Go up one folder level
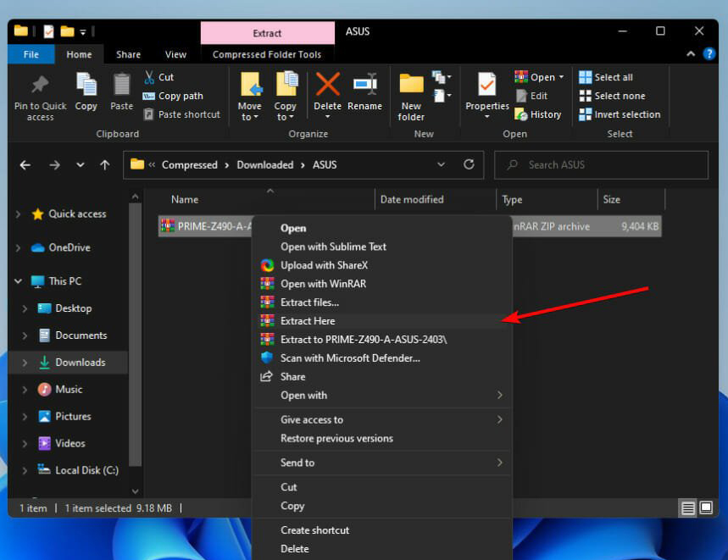This screenshot has width=728, height=560. click(x=105, y=164)
